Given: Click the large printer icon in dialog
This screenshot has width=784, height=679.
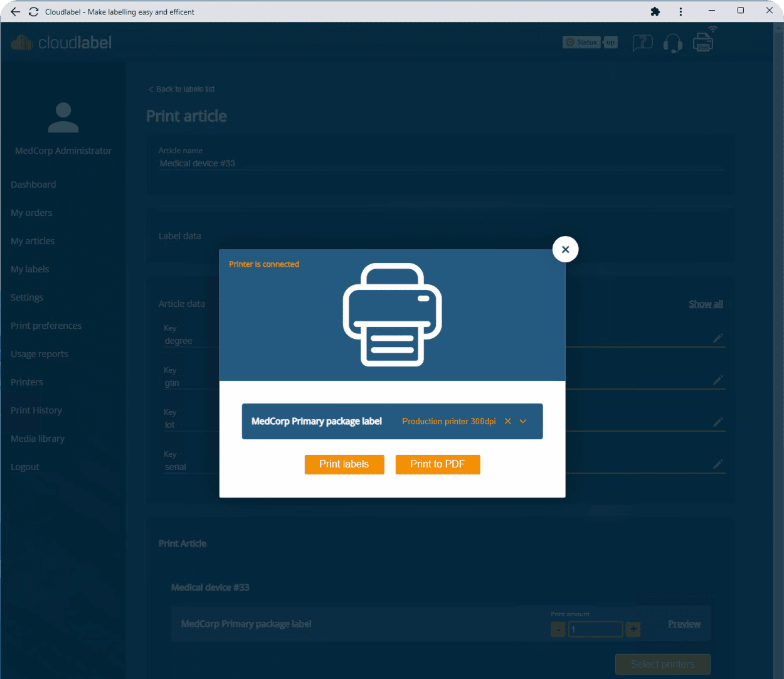Looking at the screenshot, I should (x=392, y=314).
